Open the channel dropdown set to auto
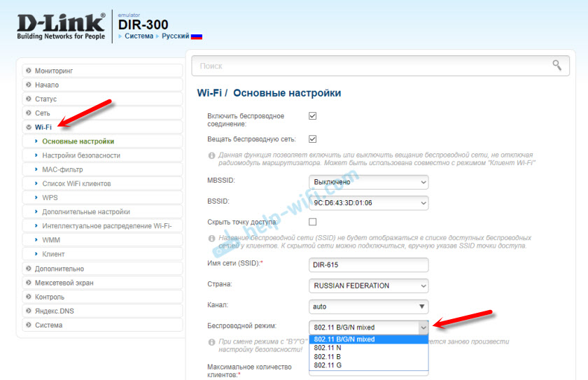This screenshot has width=588, height=380. point(368,307)
